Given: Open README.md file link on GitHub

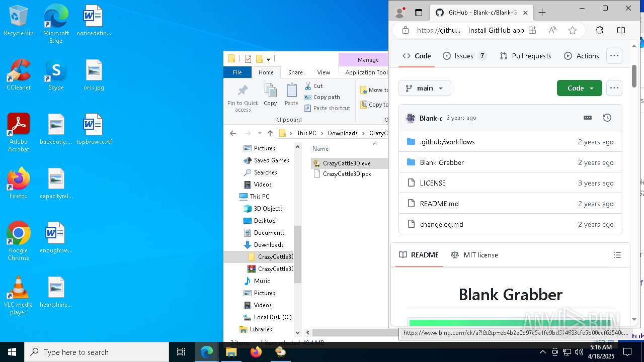Looking at the screenshot, I should point(439,204).
